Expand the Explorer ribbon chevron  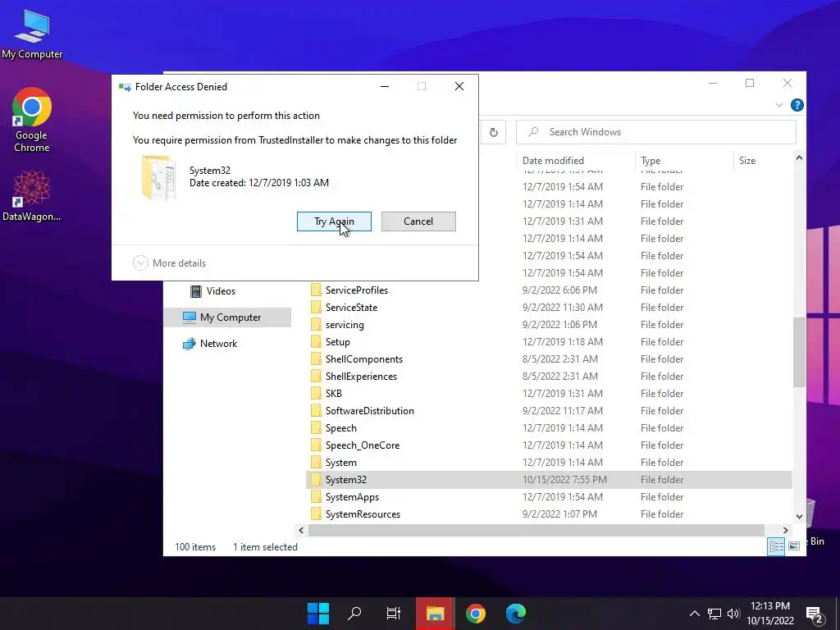tap(779, 106)
